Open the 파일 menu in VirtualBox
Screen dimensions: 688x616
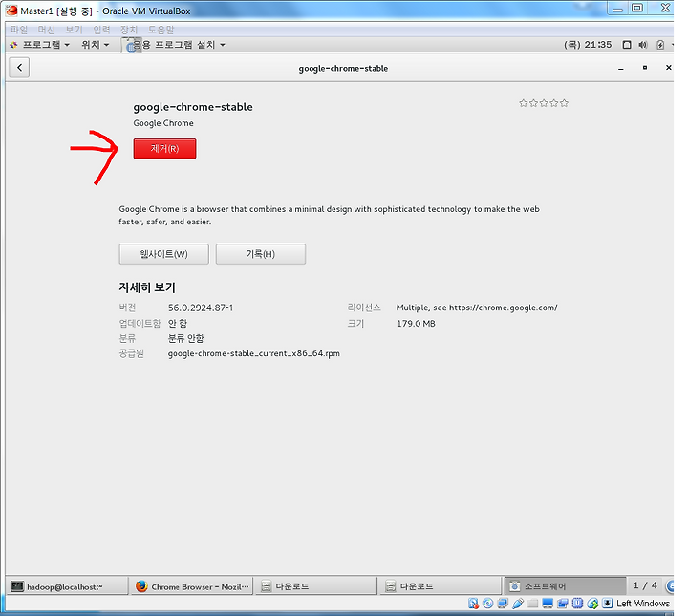(19, 30)
